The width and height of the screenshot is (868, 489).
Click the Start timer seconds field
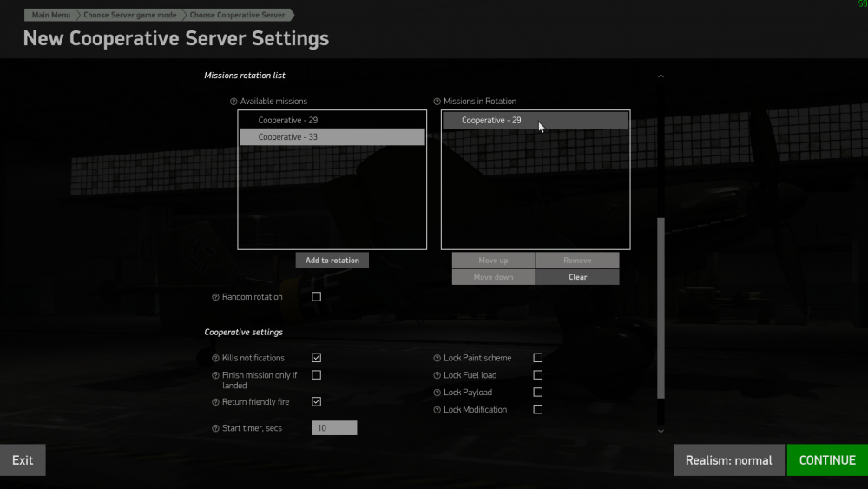coord(334,428)
